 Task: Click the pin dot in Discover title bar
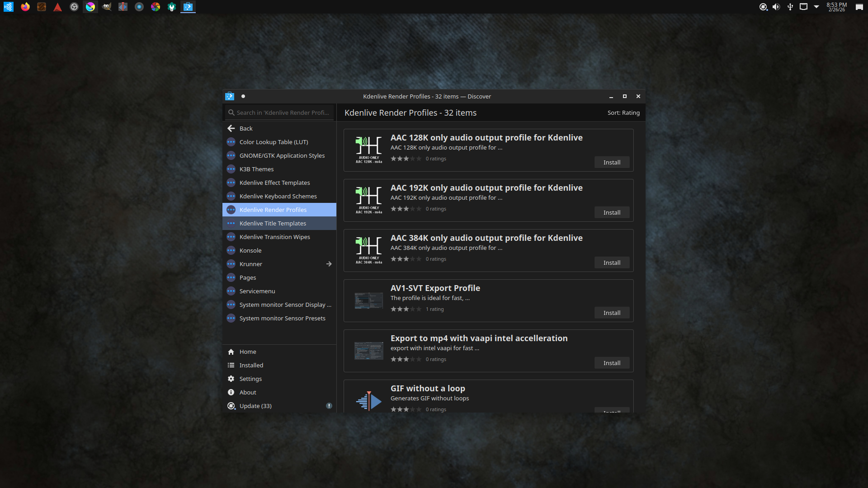pyautogui.click(x=243, y=96)
